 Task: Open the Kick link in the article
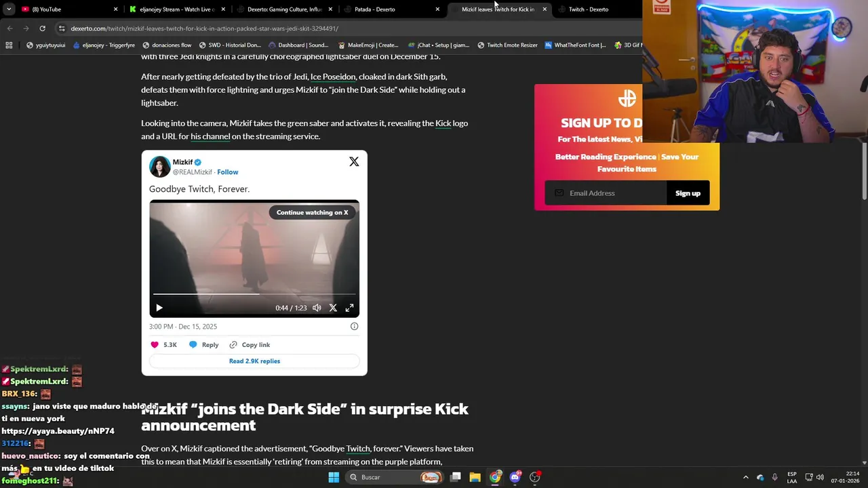tap(443, 123)
